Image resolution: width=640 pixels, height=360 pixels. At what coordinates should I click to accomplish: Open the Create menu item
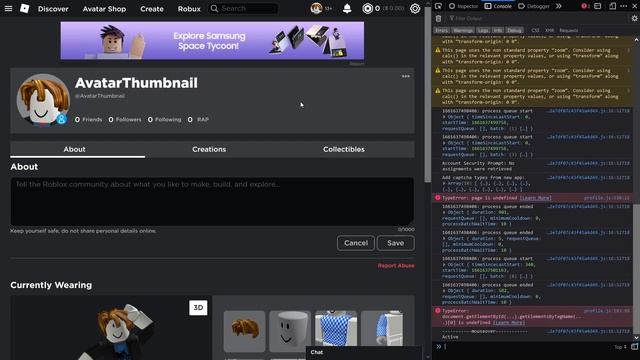pos(152,9)
